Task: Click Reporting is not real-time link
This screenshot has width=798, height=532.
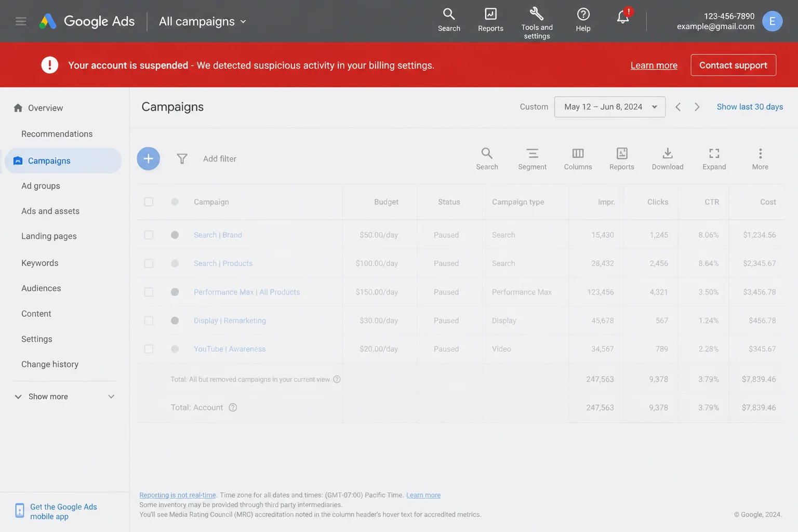Action: (178, 495)
